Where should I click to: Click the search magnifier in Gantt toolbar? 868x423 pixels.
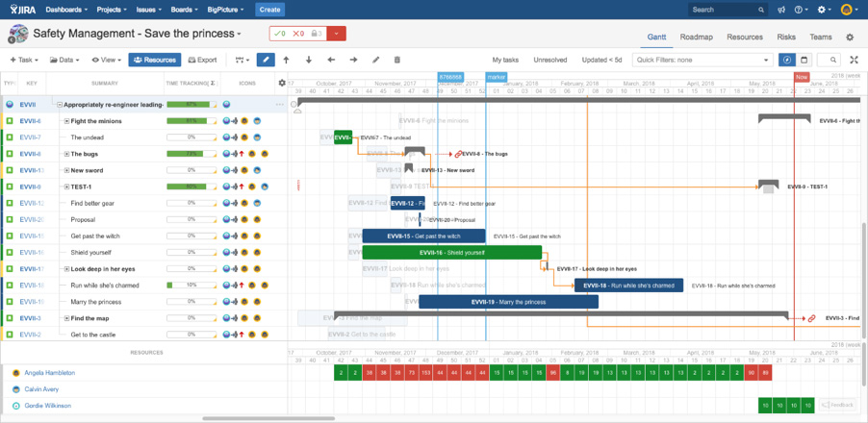(833, 60)
